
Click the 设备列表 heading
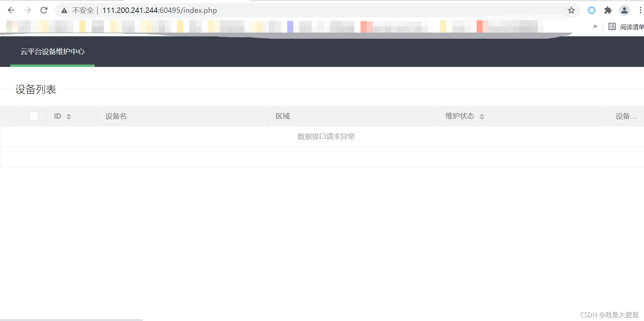click(x=36, y=89)
